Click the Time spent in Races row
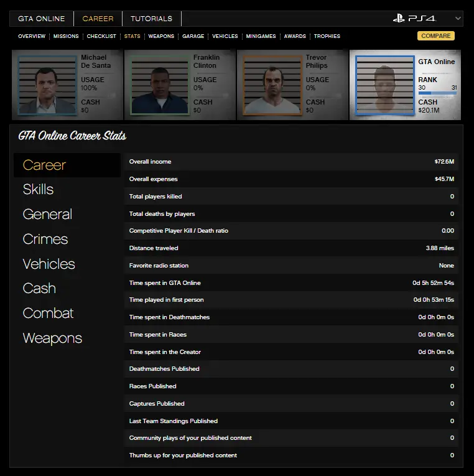The image size is (474, 476). (291, 335)
